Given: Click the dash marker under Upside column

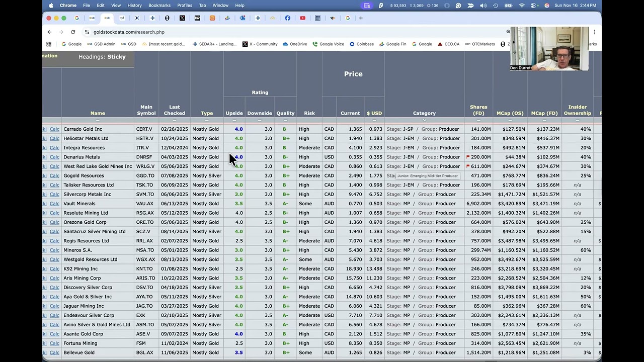Looking at the screenshot, I should [x=234, y=121].
